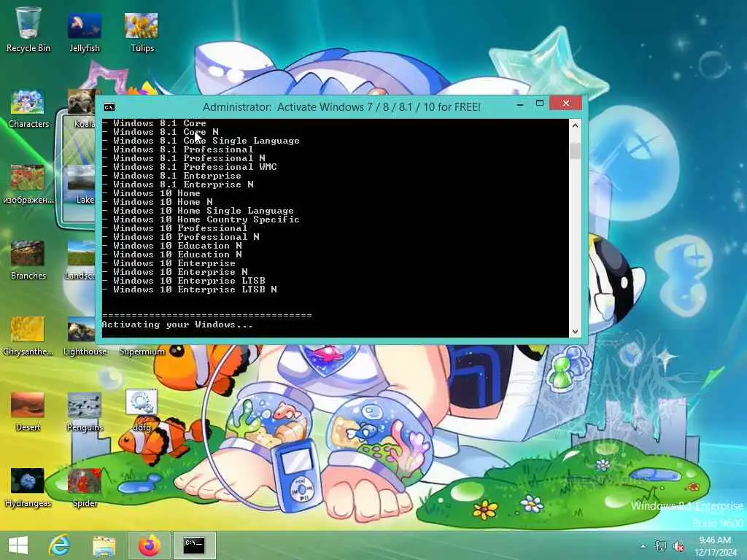Select the Landscape image icon

(x=80, y=260)
